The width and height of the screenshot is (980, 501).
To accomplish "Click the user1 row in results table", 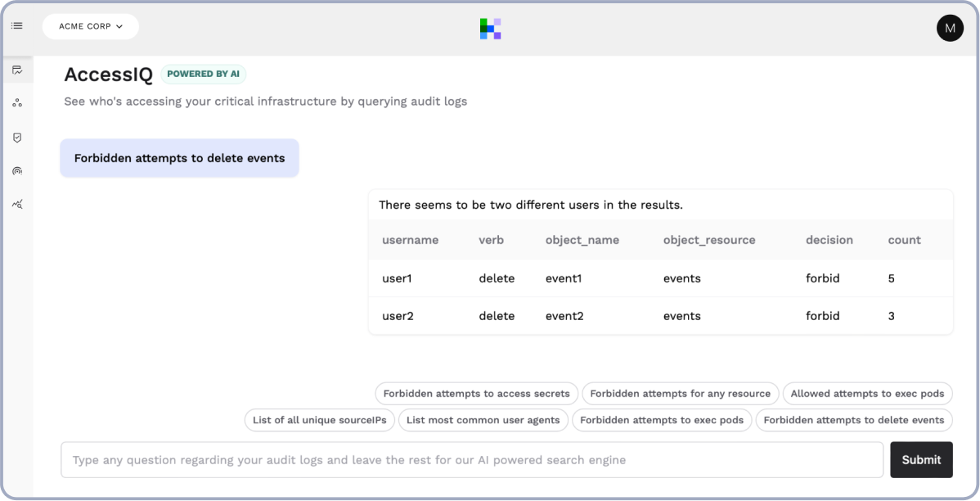I will coord(660,278).
